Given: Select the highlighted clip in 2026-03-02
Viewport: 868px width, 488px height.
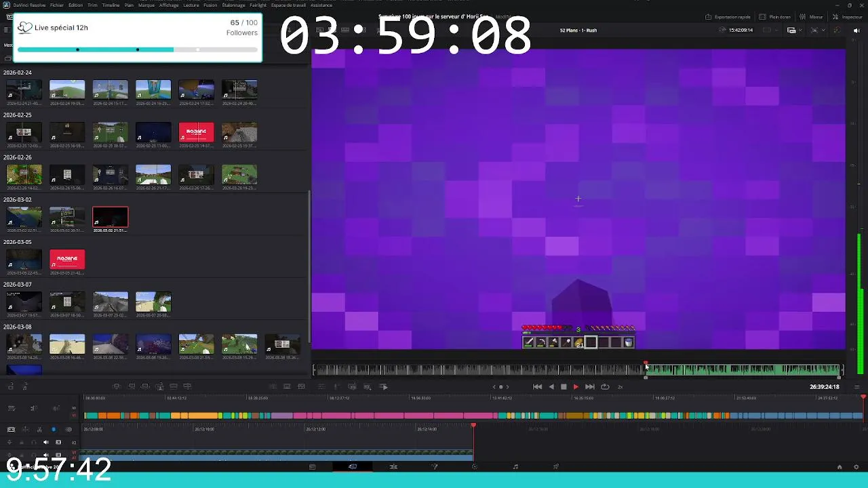Looking at the screenshot, I should point(110,218).
